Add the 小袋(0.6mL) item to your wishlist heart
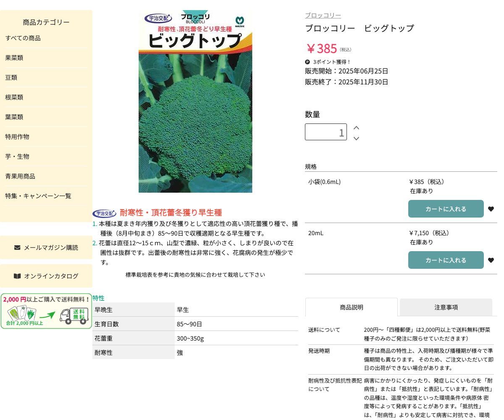The height and width of the screenshot is (420, 504). [x=491, y=209]
